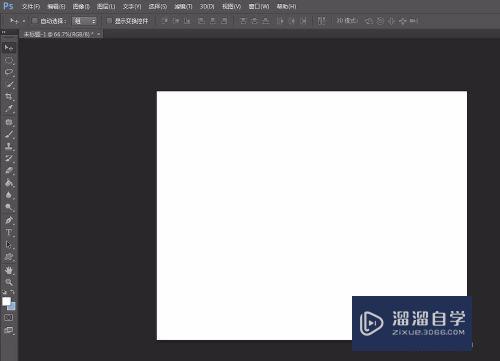500x361 pixels.
Task: Click align vertical centers icon
Action: point(176,21)
